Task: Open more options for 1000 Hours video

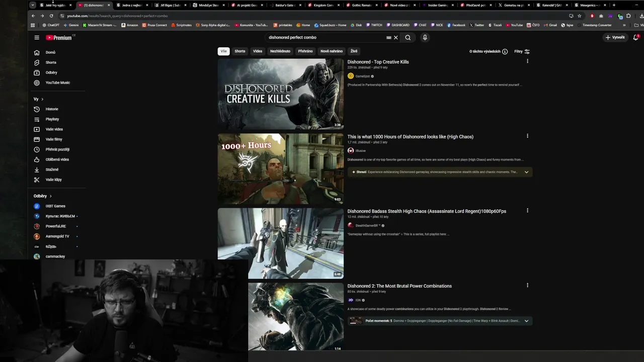Action: (x=527, y=136)
